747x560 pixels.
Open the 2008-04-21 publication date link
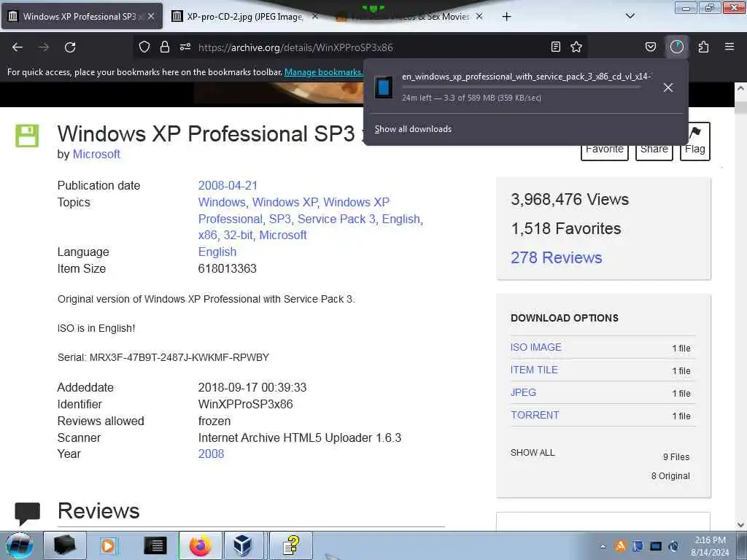[228, 186]
